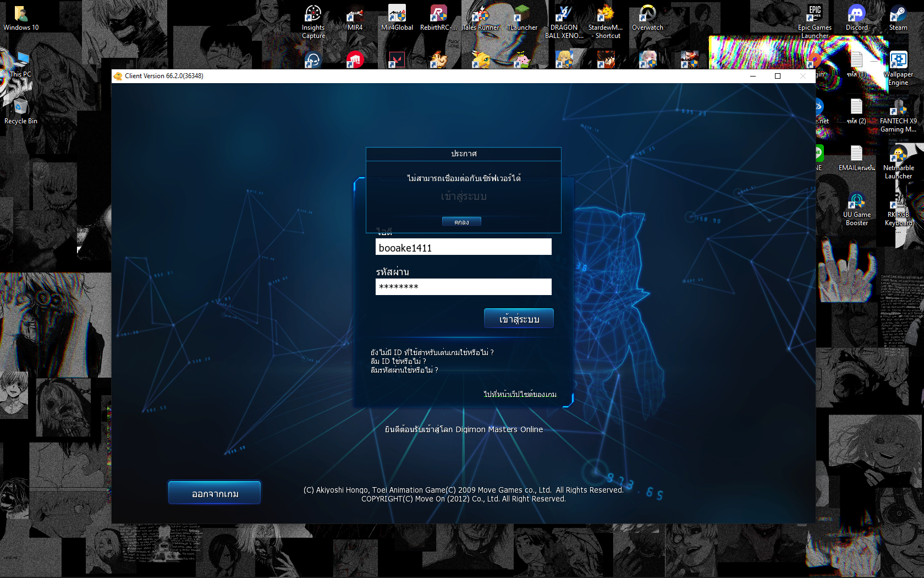The height and width of the screenshot is (578, 924).
Task: Launch the Tales Runner shortcut
Action: point(481,17)
